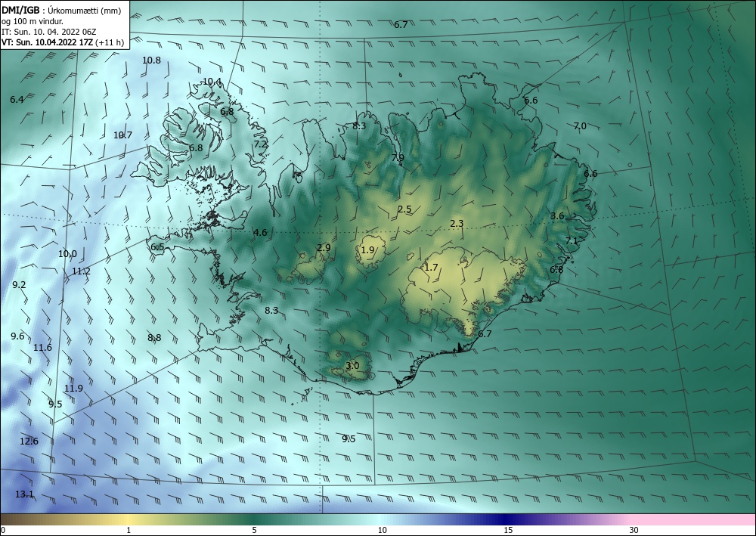The width and height of the screenshot is (756, 536).
Task: Click the 2.5 highland value
Action: pos(404,209)
